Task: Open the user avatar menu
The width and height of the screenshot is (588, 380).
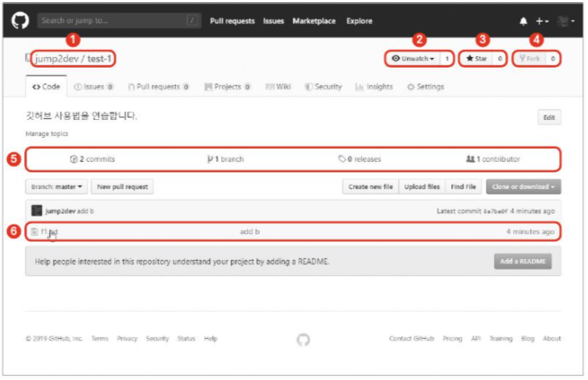Action: point(565,22)
